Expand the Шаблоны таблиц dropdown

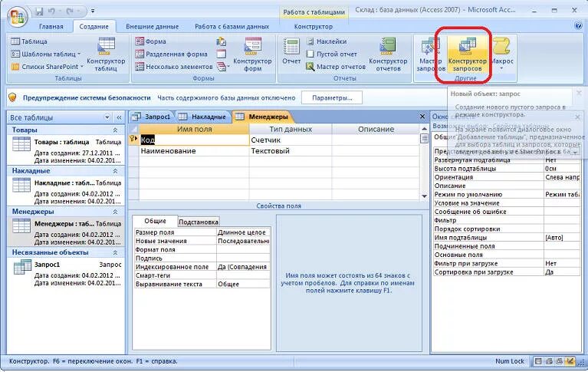click(46, 54)
